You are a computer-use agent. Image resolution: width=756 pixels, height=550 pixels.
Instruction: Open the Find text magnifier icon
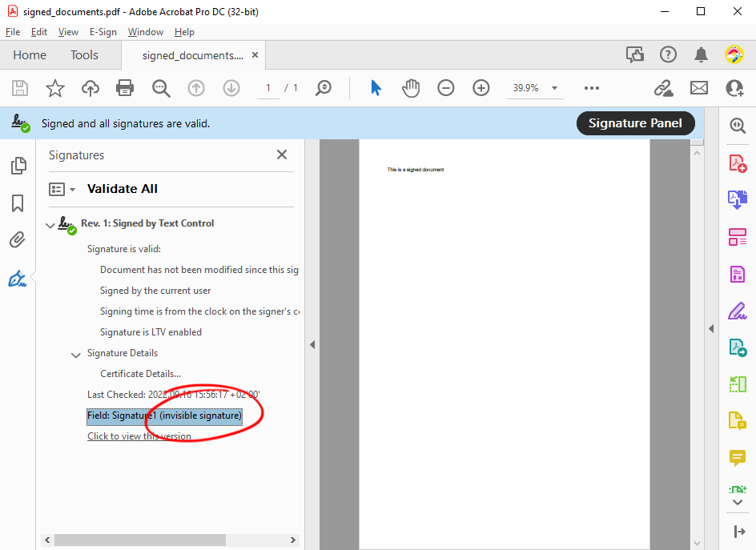pos(161,88)
